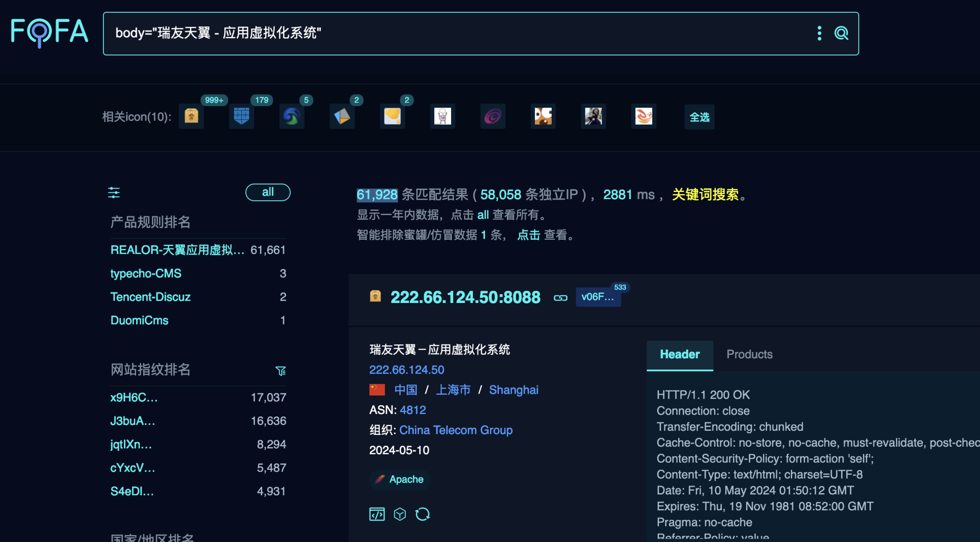Click the filter sliders icon above product ranking
The height and width of the screenshot is (542, 980).
pyautogui.click(x=114, y=192)
